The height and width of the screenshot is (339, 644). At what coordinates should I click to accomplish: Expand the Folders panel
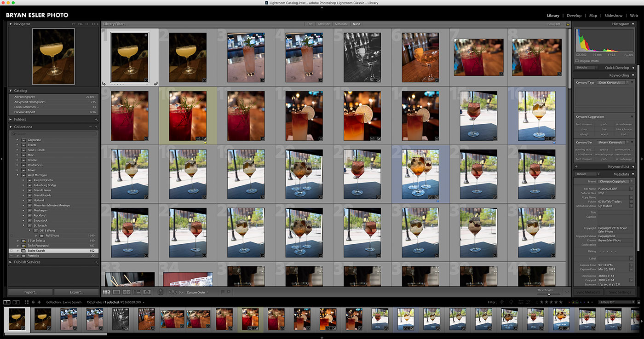11,119
